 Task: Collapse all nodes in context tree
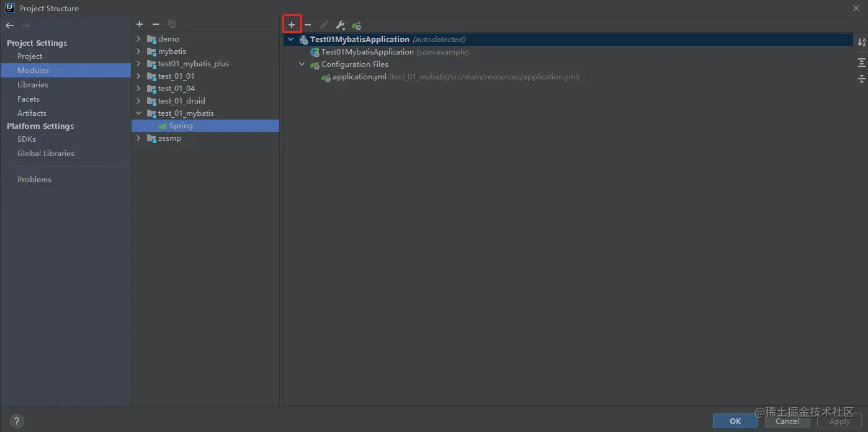861,78
